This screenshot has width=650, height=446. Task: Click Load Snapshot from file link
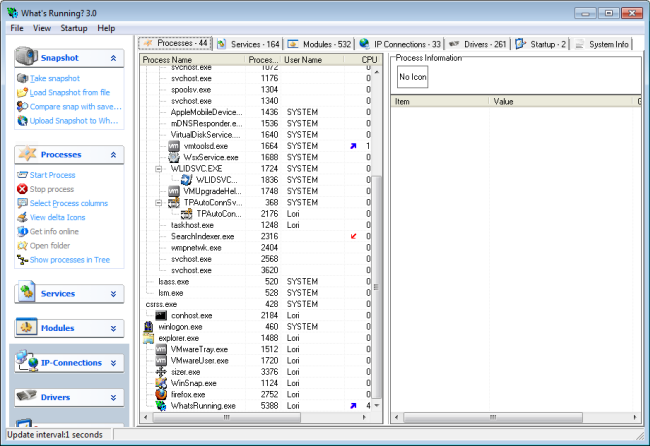tap(70, 92)
